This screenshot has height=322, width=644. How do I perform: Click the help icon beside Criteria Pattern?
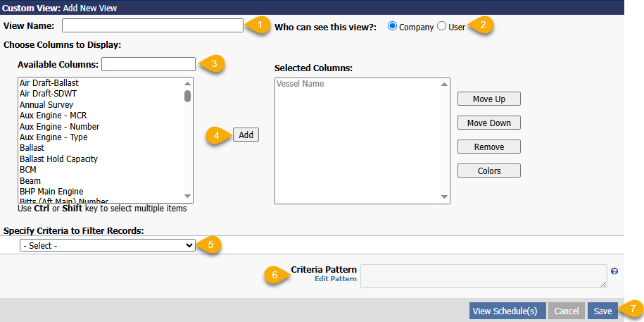pyautogui.click(x=614, y=271)
